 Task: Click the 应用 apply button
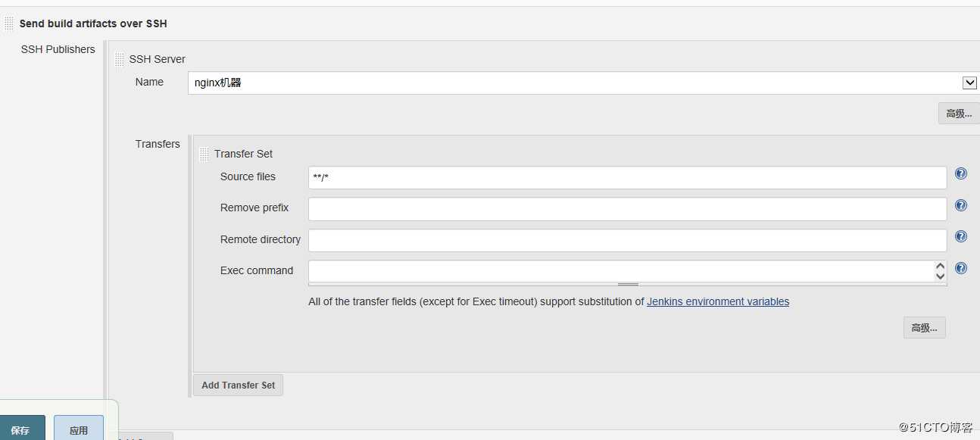(79, 429)
